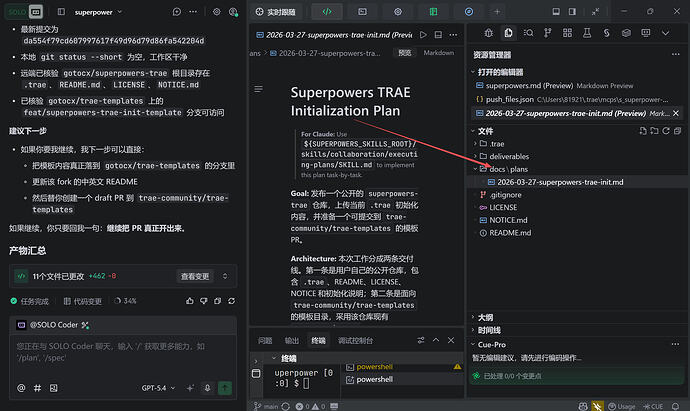690x411 pixels.
Task: Open the Source Control branch icon
Action: 547,33
